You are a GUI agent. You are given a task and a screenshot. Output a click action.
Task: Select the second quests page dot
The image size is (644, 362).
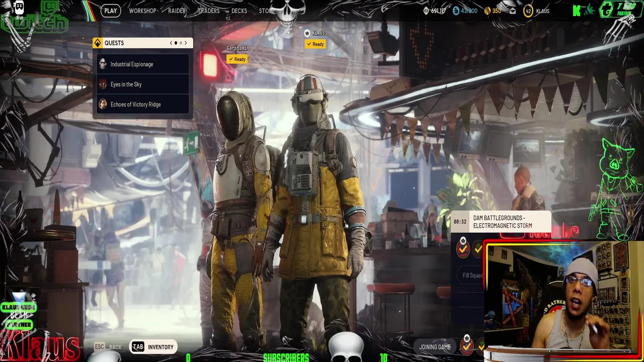click(x=181, y=43)
